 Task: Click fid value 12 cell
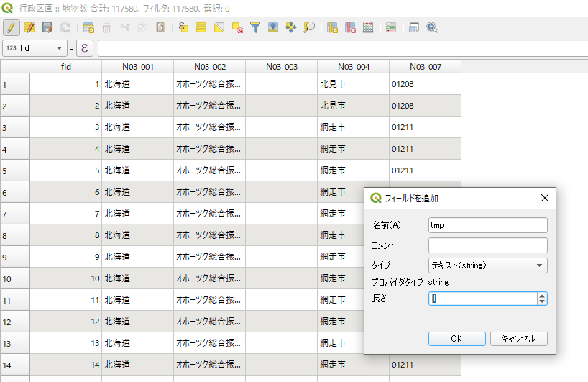tap(66, 322)
